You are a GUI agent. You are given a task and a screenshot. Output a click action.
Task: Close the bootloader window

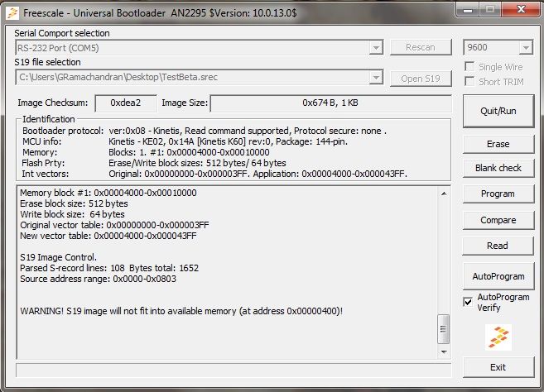tap(521, 10)
